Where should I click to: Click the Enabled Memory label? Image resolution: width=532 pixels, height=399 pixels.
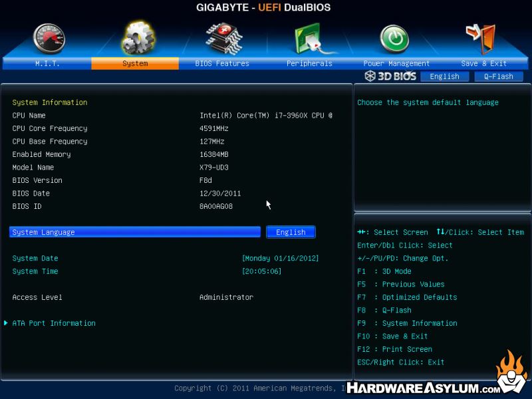tap(41, 154)
